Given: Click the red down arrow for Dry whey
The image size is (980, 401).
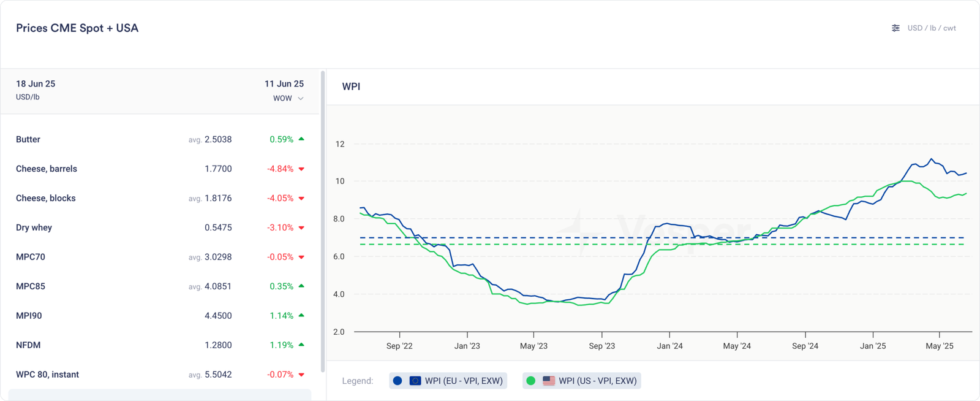Looking at the screenshot, I should (301, 228).
